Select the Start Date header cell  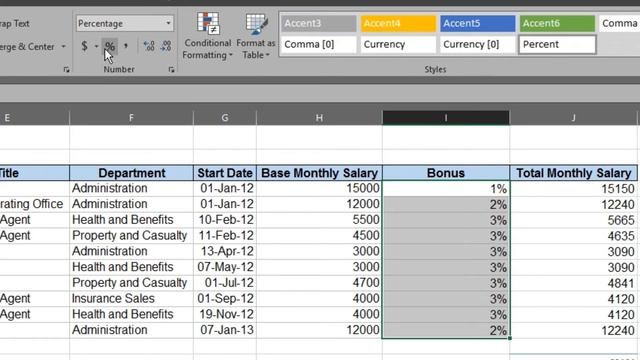click(225, 173)
